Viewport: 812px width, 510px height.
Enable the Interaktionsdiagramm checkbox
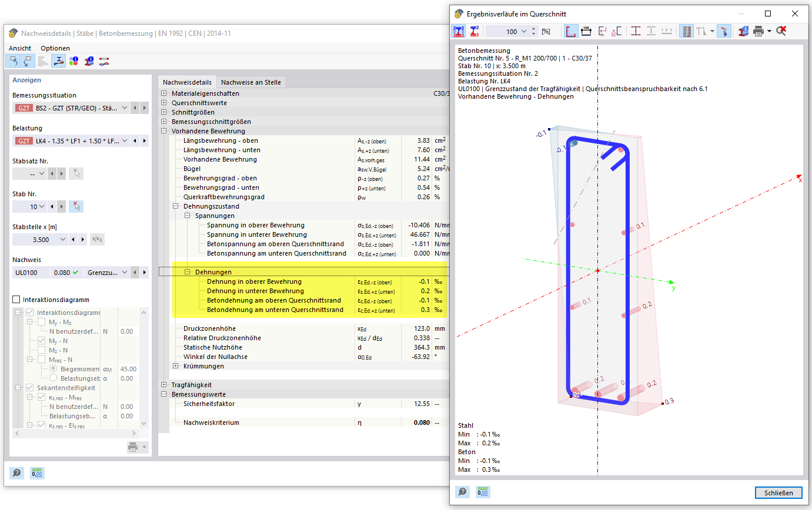coord(16,300)
